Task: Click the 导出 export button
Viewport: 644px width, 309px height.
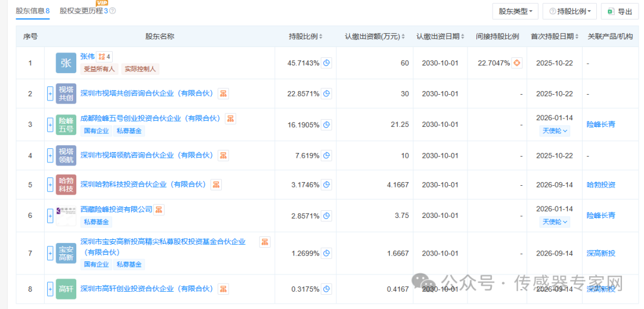Action: tap(620, 11)
